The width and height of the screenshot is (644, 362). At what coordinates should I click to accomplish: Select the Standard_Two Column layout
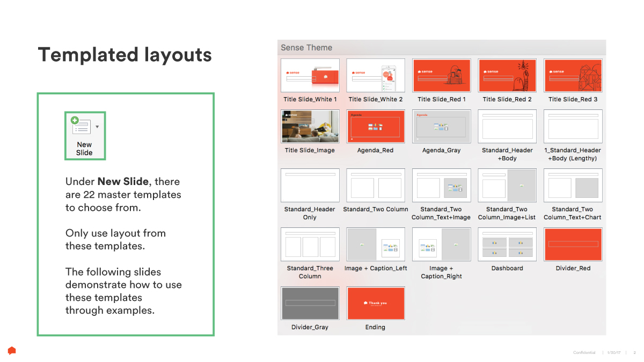pos(376,186)
